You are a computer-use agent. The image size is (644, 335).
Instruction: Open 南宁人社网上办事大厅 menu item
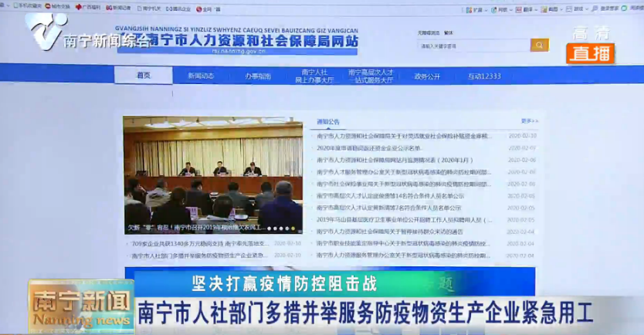coord(314,76)
